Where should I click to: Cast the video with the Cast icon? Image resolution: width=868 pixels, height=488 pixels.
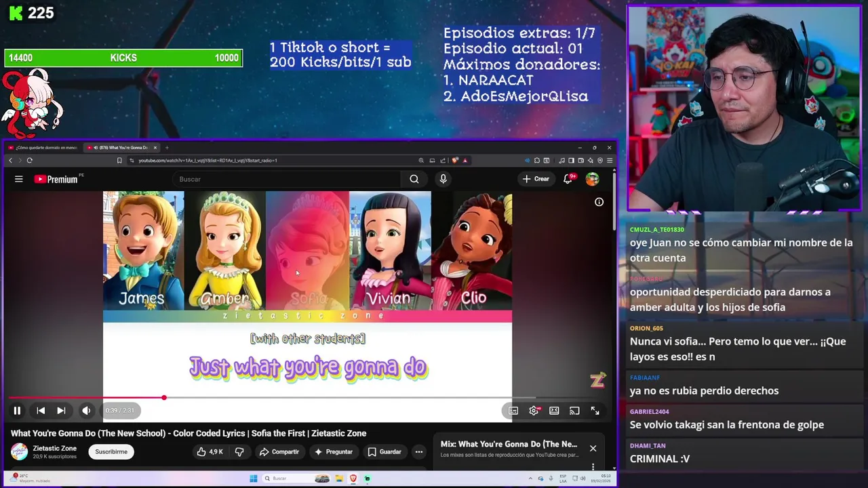(574, 411)
